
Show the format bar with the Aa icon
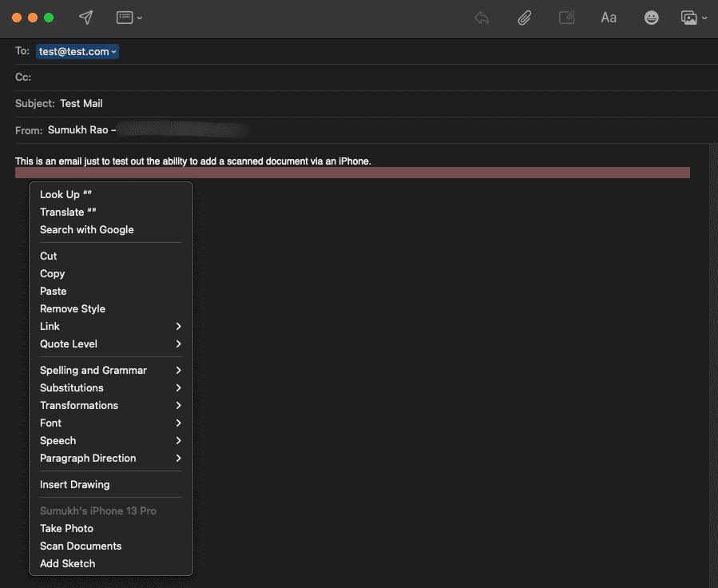(x=609, y=18)
